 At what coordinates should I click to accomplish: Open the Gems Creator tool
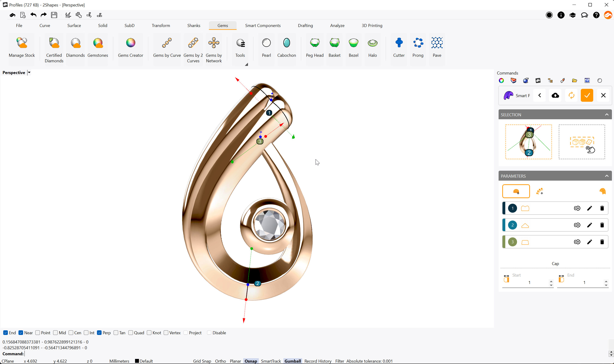pos(130,48)
